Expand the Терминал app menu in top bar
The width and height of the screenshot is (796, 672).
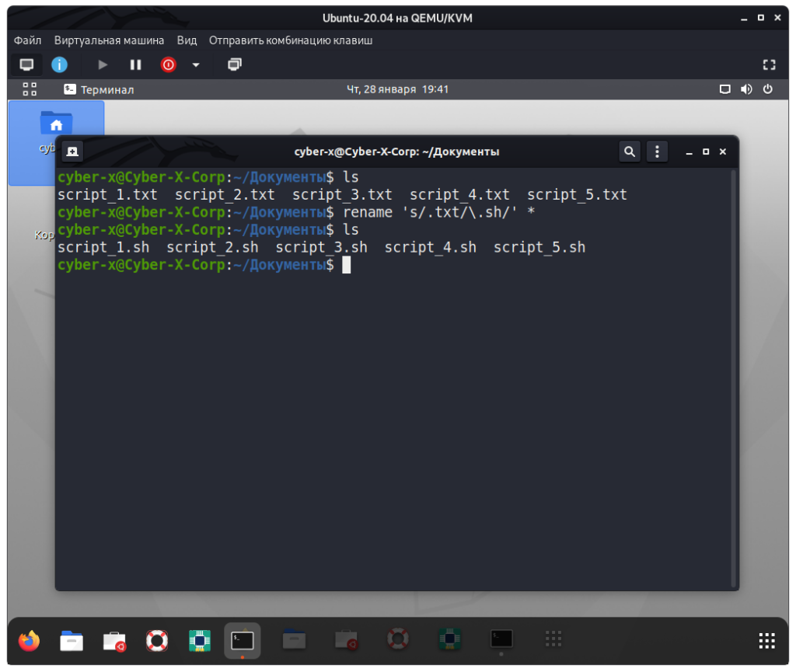[x=99, y=89]
